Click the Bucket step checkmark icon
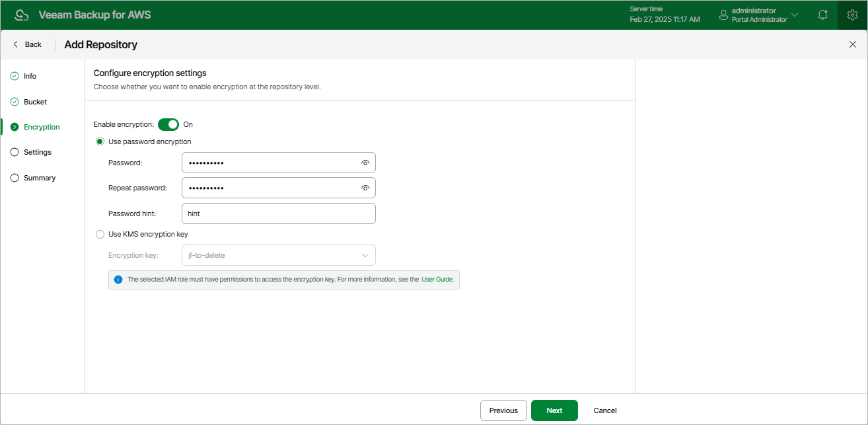 [x=15, y=102]
